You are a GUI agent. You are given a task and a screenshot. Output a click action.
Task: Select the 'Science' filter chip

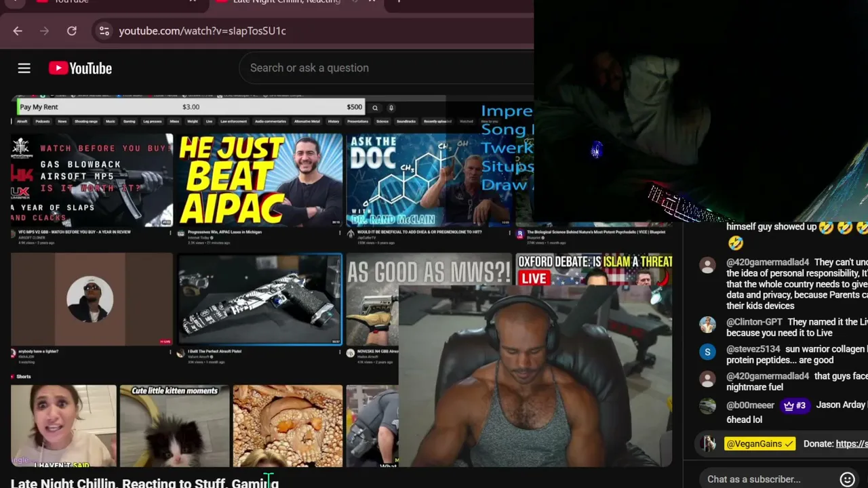point(382,121)
